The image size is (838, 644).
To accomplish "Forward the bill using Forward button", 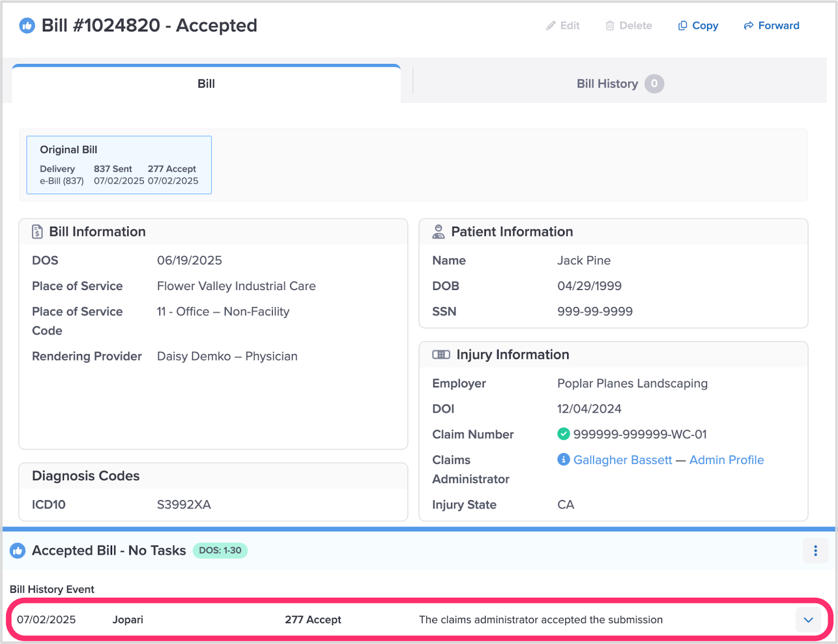I will [771, 26].
